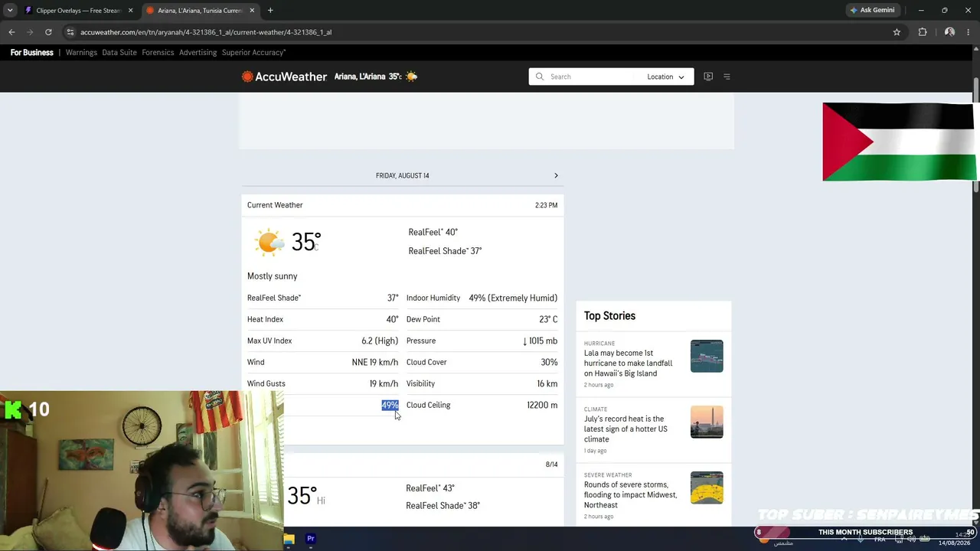Screen dimensions: 980x551
Task: Go back to the previous page
Action: point(11,32)
